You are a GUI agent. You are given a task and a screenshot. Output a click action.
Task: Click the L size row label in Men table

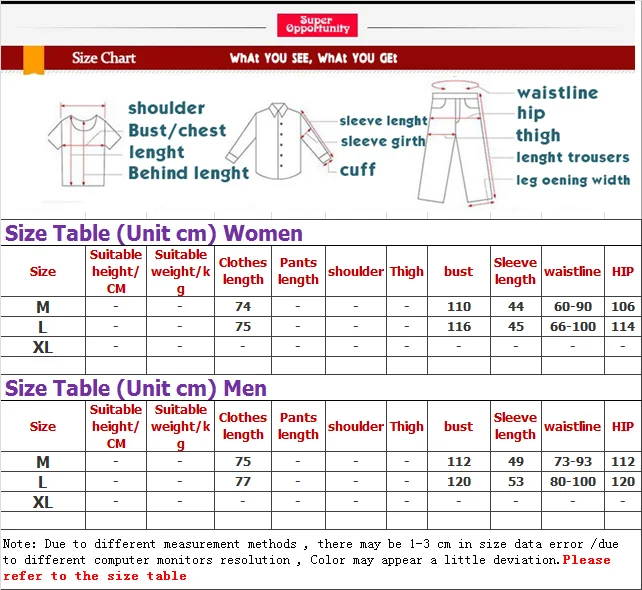pyautogui.click(x=43, y=482)
